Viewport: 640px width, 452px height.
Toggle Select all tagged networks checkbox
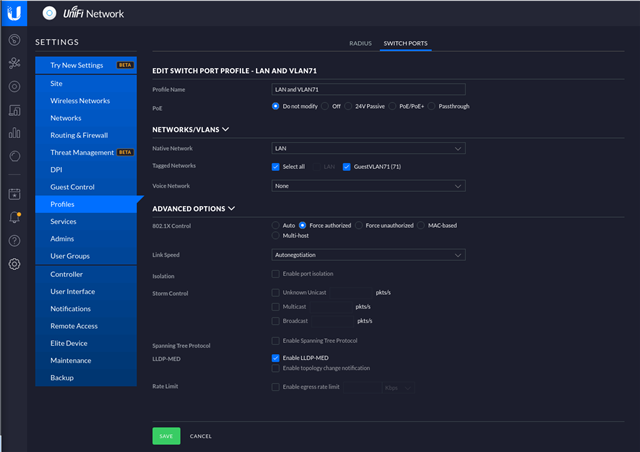point(276,167)
